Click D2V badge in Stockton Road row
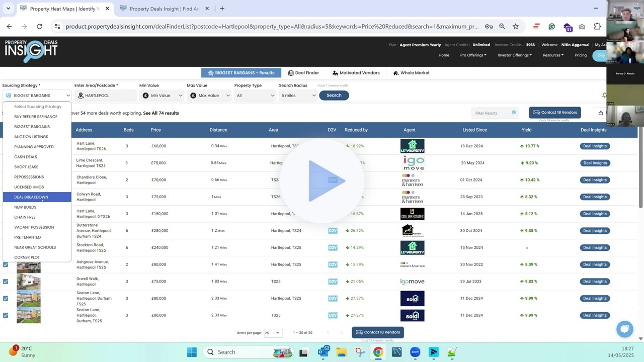644x362 pixels. pos(333,247)
